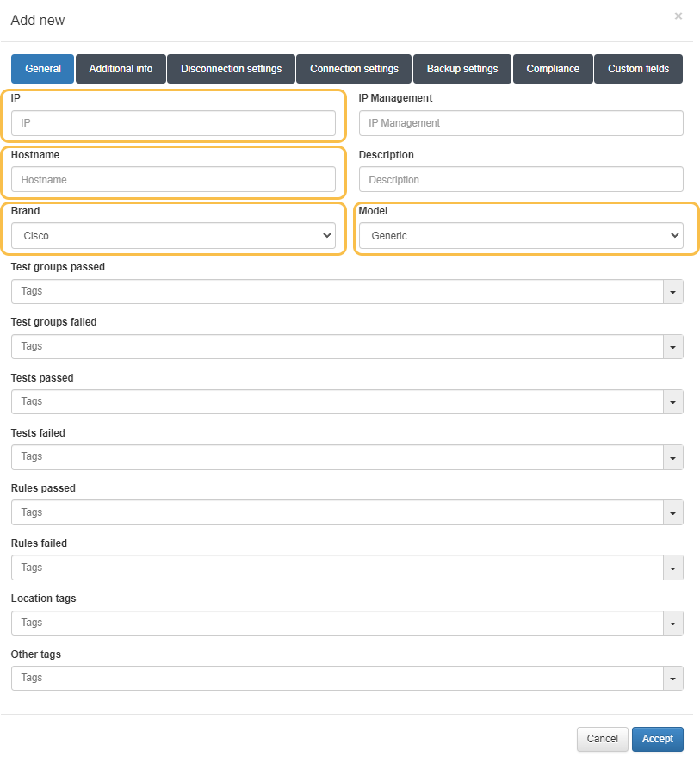Screen dimensions: 700x763
Task: Click the Other tags field
Action: (x=336, y=678)
